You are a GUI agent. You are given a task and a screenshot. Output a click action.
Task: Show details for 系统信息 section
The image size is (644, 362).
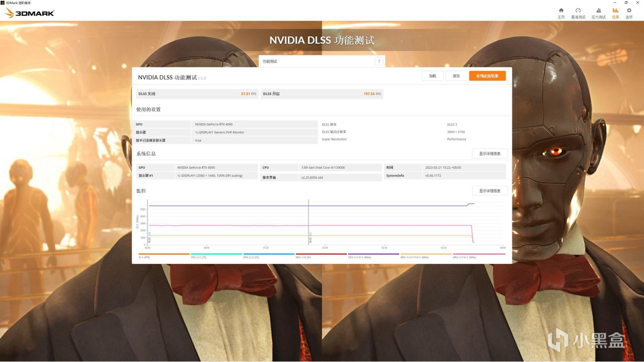point(490,154)
